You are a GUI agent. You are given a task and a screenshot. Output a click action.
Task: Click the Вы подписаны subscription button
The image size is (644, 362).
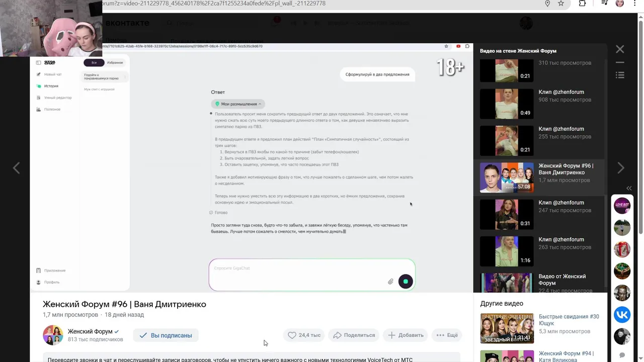(x=166, y=335)
